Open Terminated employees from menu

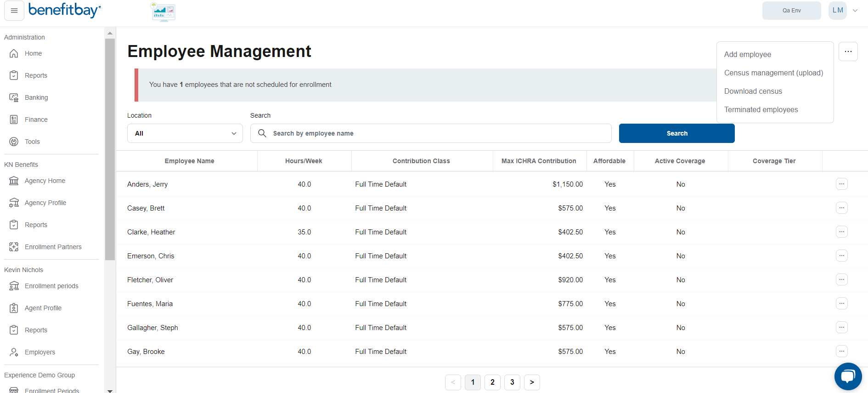[x=761, y=109]
